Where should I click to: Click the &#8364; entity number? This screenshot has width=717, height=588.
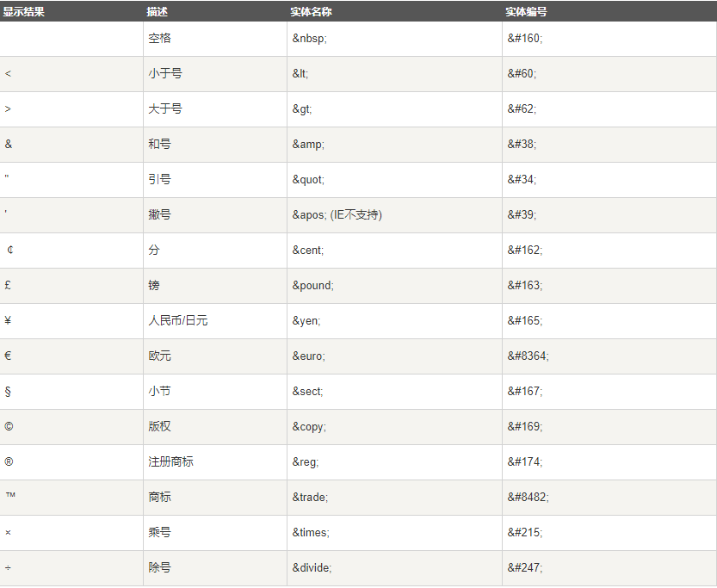point(528,356)
